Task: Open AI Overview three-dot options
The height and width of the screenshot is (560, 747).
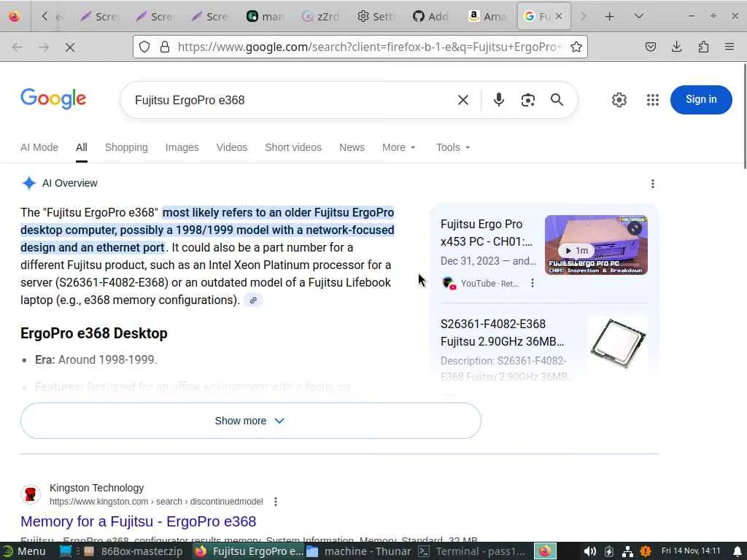Action: click(x=653, y=184)
